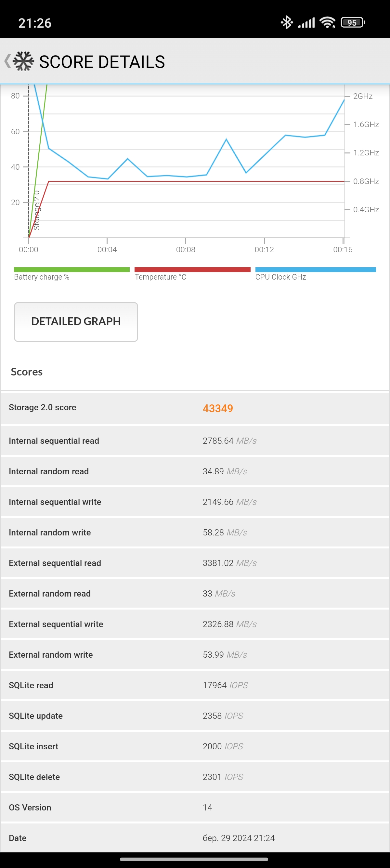Tap the blue CPU Clock legend bar
This screenshot has height=868, width=390.
tap(315, 270)
